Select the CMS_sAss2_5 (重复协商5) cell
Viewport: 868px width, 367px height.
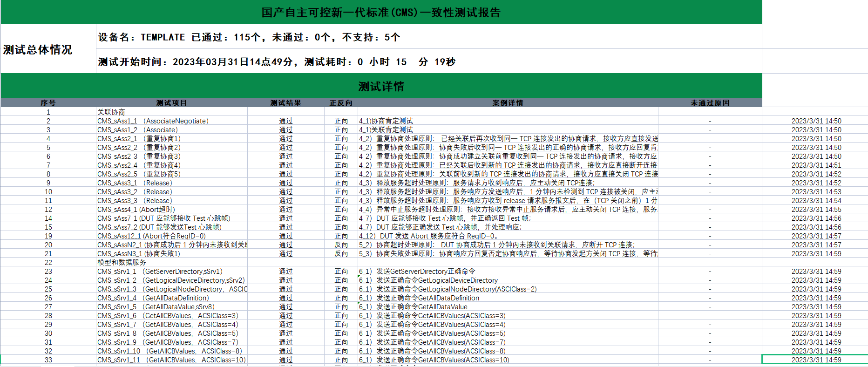click(x=172, y=174)
